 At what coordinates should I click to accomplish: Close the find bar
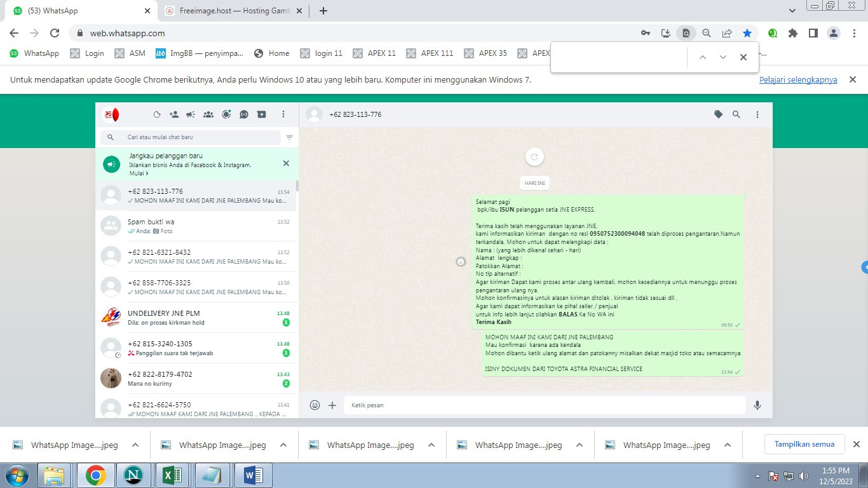pos(743,57)
